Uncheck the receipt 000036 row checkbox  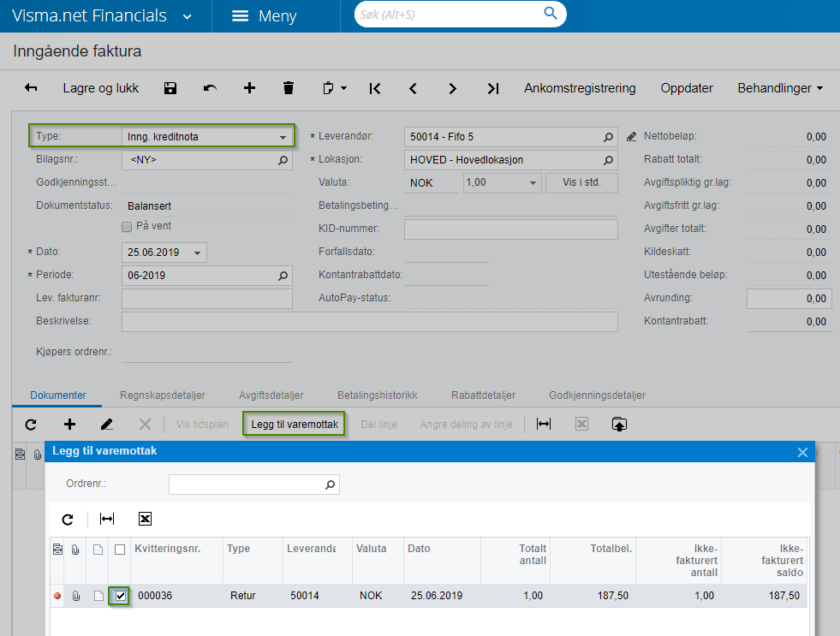(121, 596)
